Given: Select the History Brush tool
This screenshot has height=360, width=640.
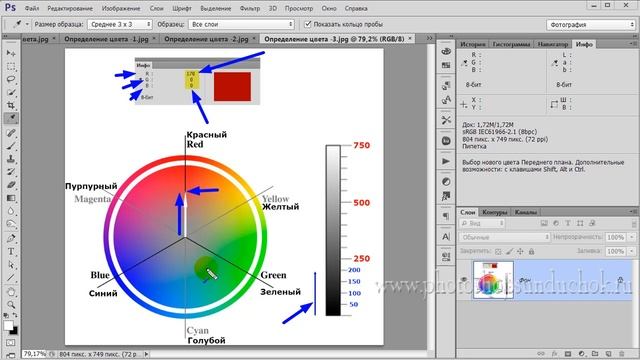Looking at the screenshot, I should pyautogui.click(x=11, y=172).
